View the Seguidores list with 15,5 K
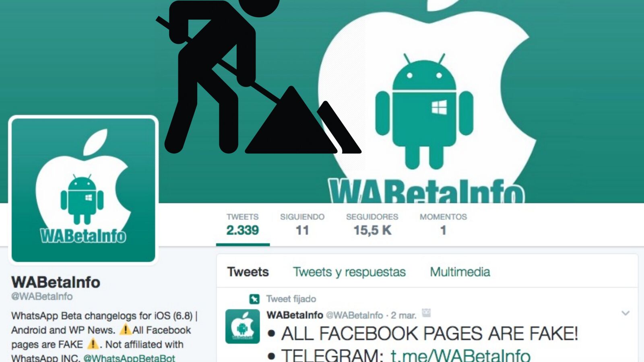The width and height of the screenshot is (644, 362). click(x=372, y=225)
